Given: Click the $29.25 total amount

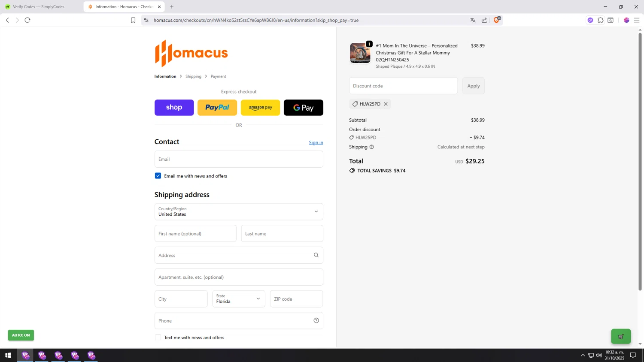Looking at the screenshot, I should coord(475,161).
